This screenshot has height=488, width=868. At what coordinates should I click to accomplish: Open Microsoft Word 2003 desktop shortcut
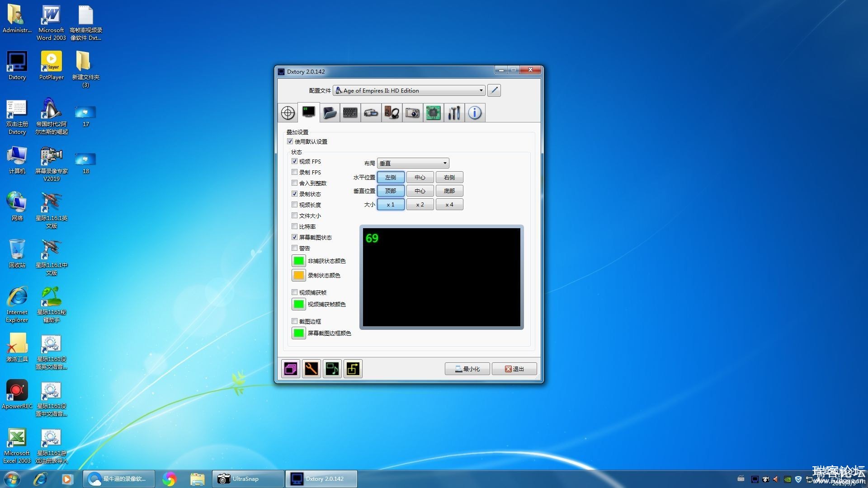(52, 23)
